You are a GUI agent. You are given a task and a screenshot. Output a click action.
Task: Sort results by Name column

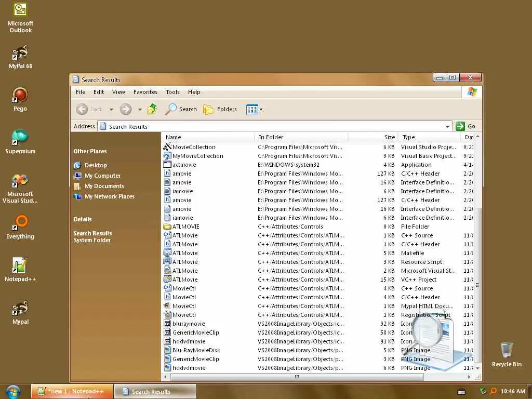[208, 137]
